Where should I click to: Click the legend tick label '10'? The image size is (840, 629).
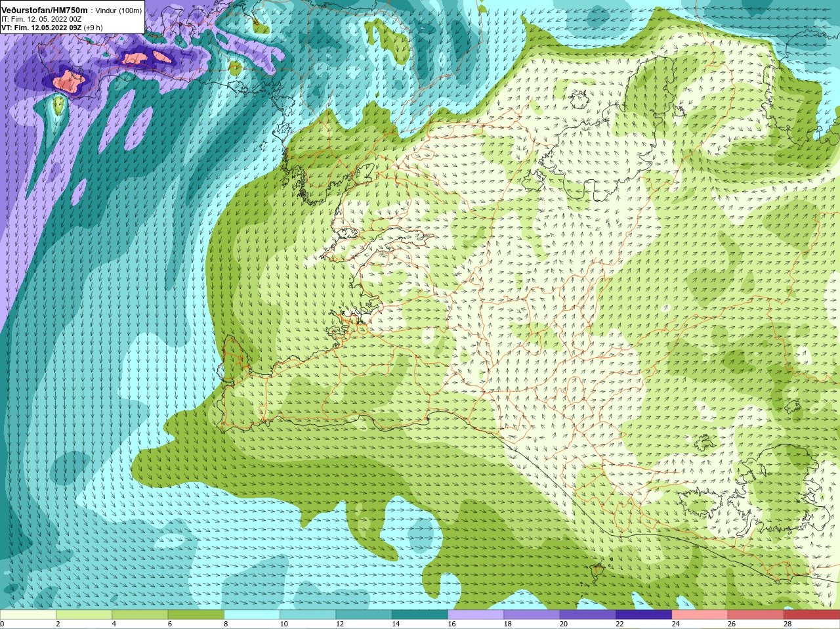click(284, 624)
